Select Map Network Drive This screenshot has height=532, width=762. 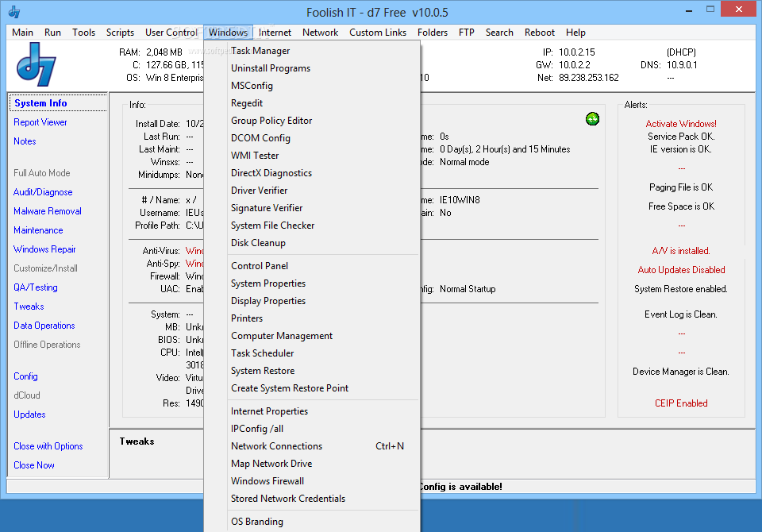pos(312,464)
